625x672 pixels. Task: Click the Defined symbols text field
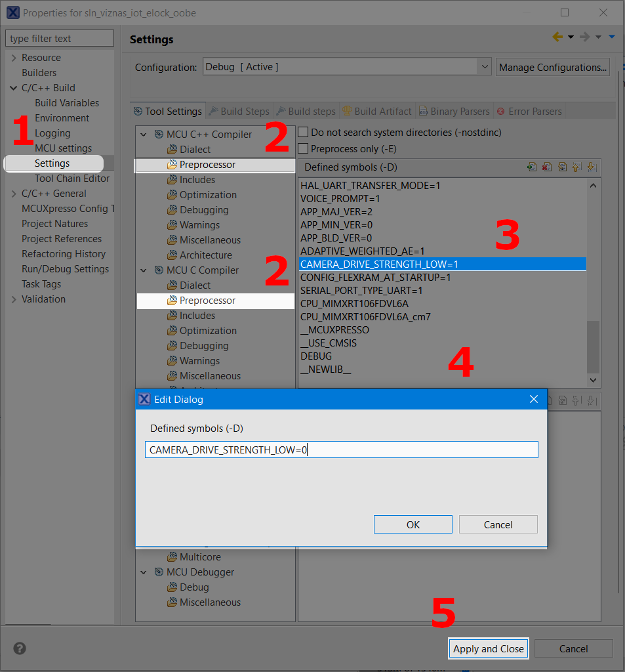click(341, 450)
